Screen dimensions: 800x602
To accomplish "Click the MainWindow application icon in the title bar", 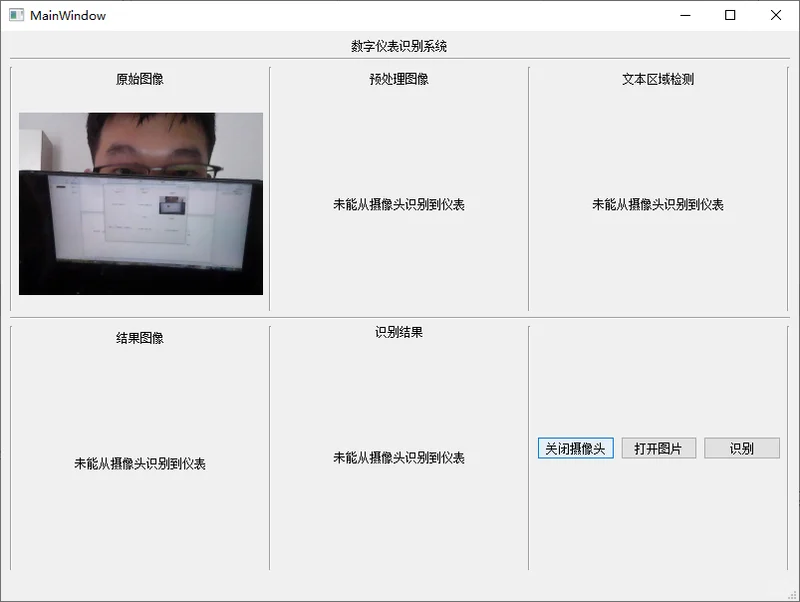I will (16, 15).
